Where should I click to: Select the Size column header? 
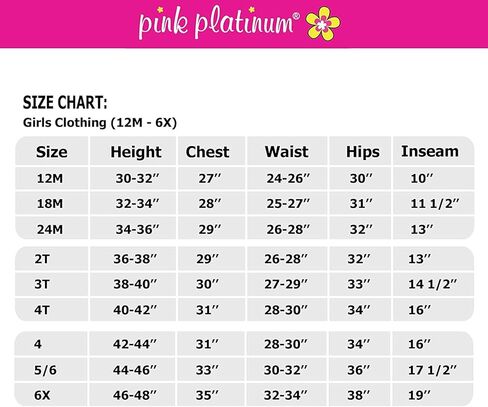[52, 152]
